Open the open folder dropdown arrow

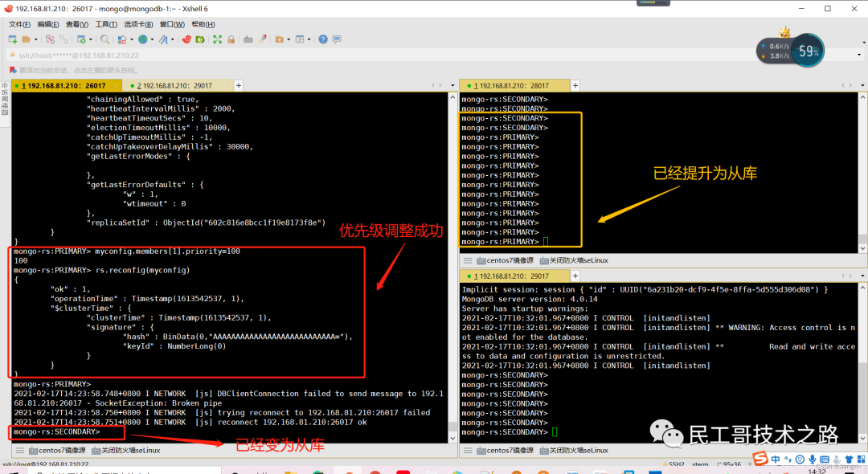point(35,39)
